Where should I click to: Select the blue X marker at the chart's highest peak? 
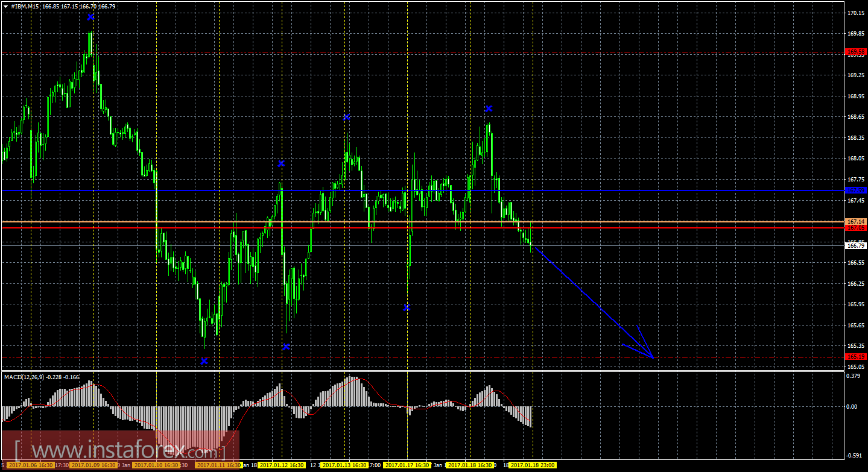tap(90, 17)
